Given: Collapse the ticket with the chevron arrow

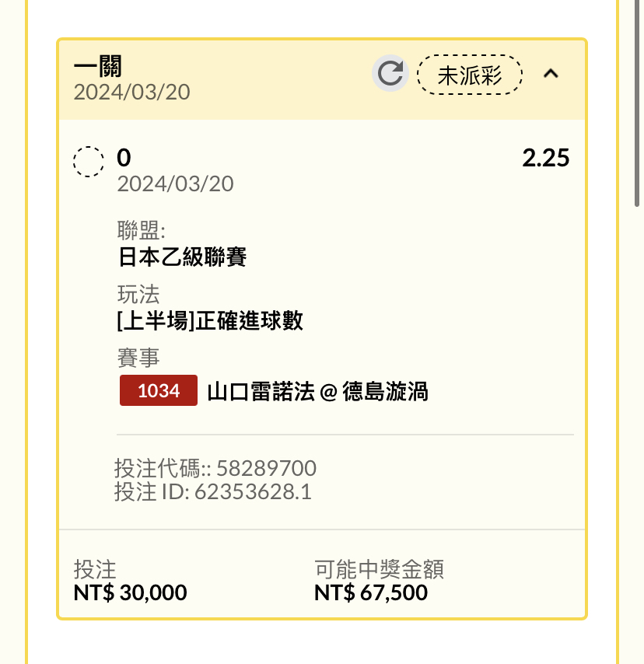Looking at the screenshot, I should tap(551, 74).
